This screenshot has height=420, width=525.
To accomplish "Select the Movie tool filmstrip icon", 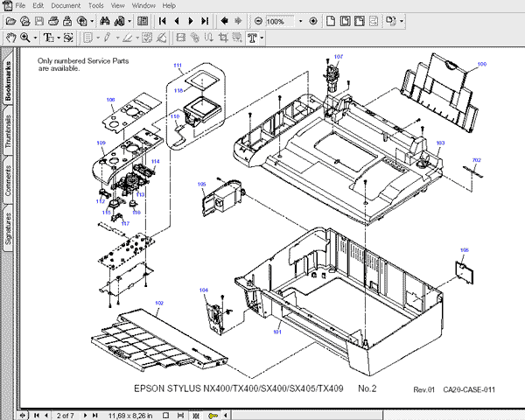I will 181,38.
